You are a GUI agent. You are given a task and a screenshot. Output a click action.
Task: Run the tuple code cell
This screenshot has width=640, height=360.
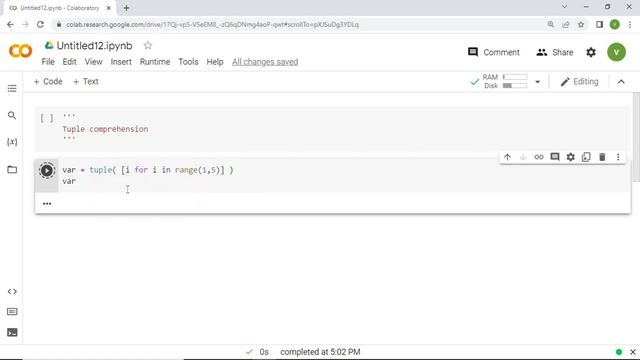click(x=47, y=170)
